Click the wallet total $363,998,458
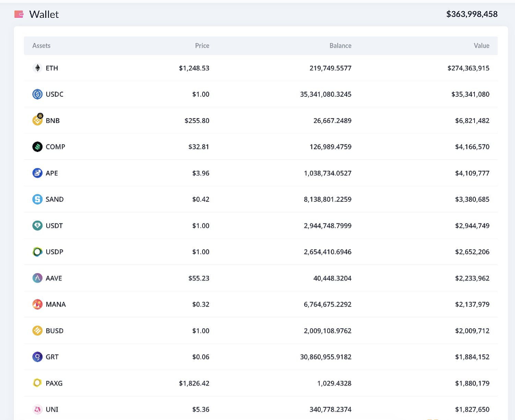Image resolution: width=515 pixels, height=420 pixels. tap(471, 15)
